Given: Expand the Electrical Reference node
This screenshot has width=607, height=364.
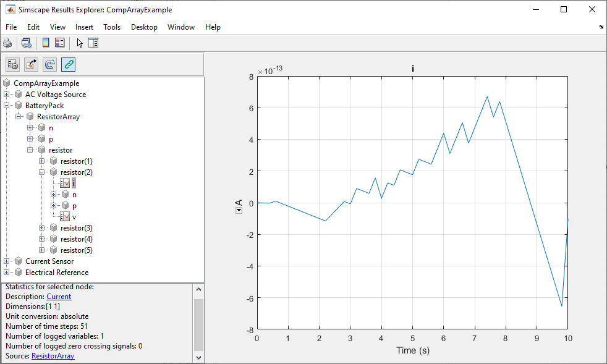Looking at the screenshot, I should 7,272.
